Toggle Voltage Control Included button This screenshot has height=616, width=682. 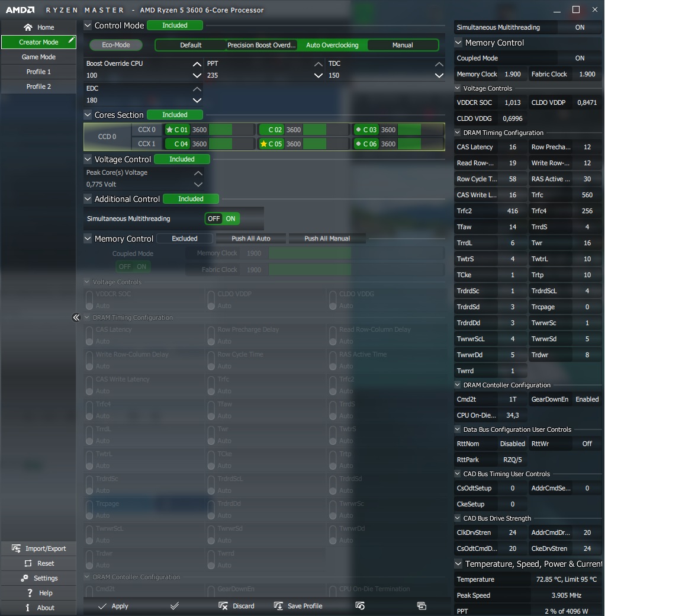coord(182,159)
